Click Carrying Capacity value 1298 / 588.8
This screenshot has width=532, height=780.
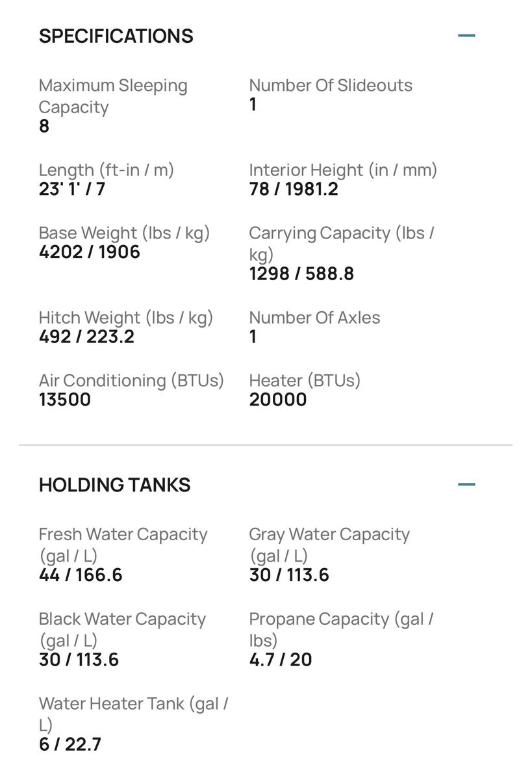[x=301, y=274]
